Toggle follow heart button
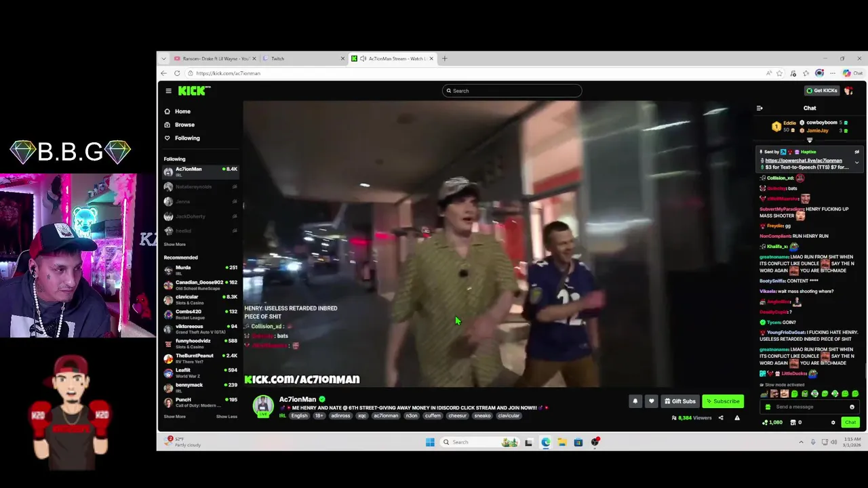The width and height of the screenshot is (868, 488). click(x=651, y=401)
